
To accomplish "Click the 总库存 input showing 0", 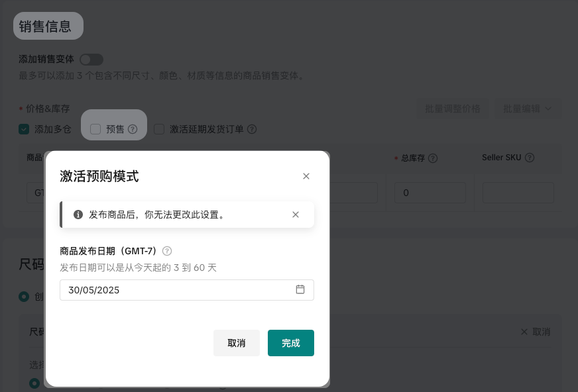I will (430, 193).
